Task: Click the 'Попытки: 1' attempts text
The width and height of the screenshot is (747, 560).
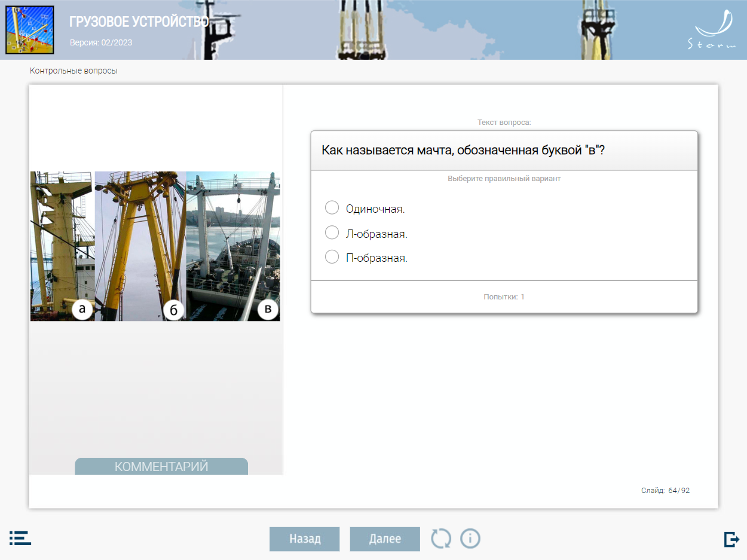Action: pos(504,296)
